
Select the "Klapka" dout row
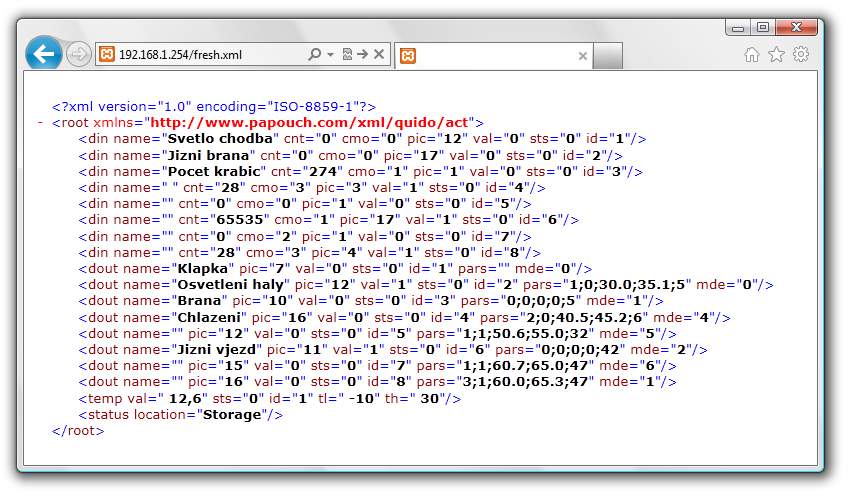point(335,268)
